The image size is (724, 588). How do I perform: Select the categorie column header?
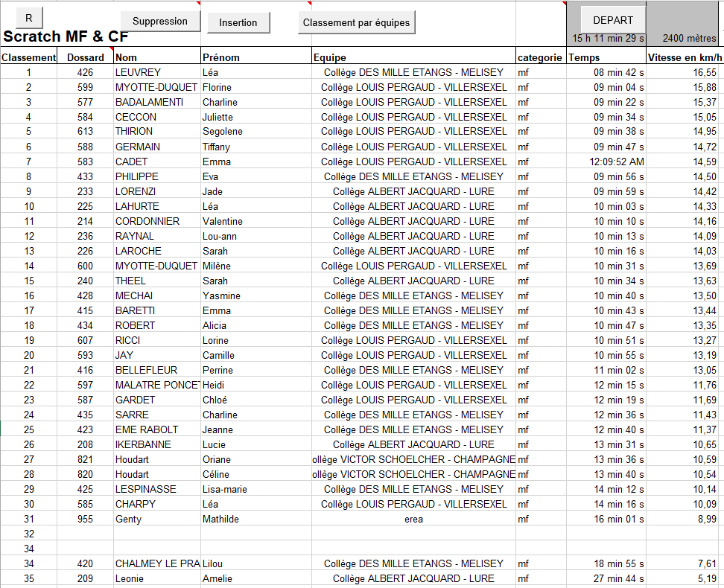coord(542,57)
